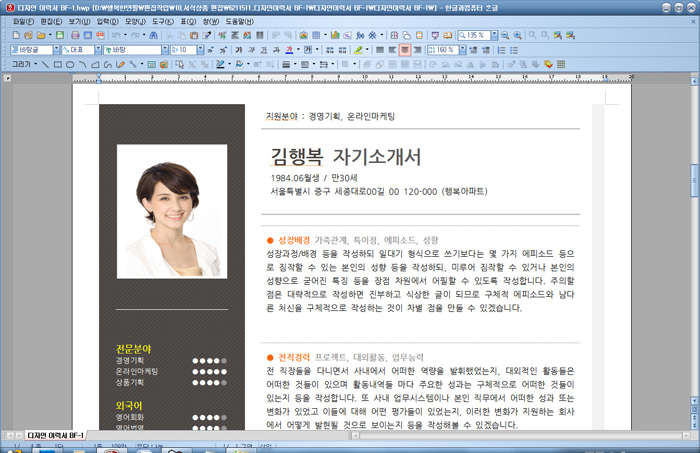The image size is (700, 453).
Task: Click the Print icon
Action: coord(75,35)
